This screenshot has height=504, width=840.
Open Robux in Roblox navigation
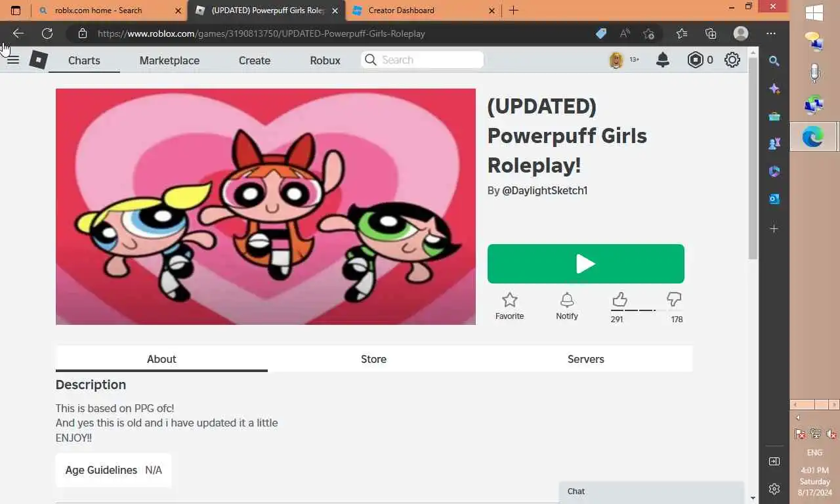point(325,60)
